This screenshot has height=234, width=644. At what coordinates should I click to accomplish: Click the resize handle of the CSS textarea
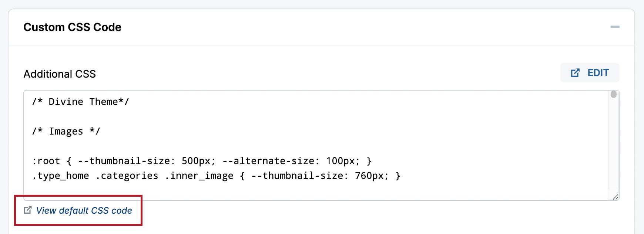point(615,197)
